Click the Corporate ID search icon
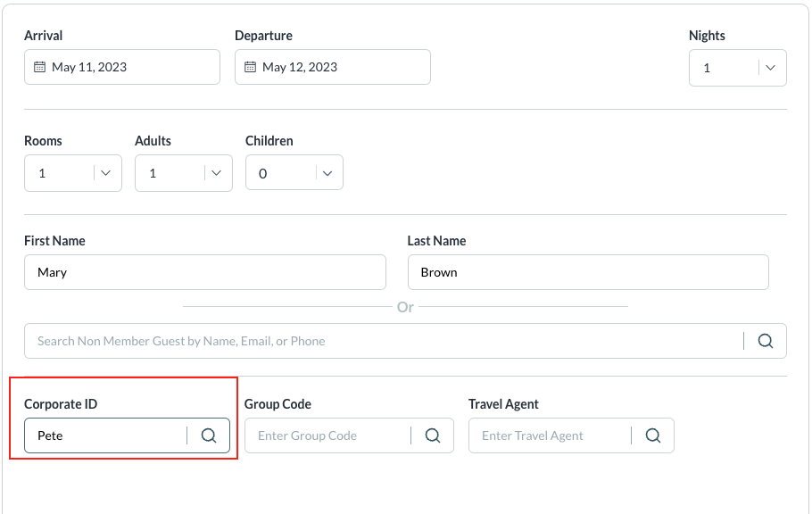 coord(209,435)
